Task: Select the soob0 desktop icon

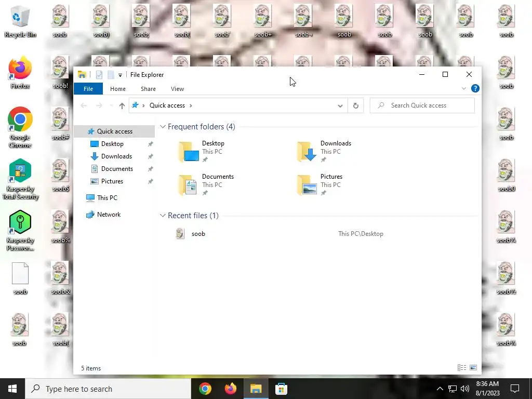Action: (506, 176)
